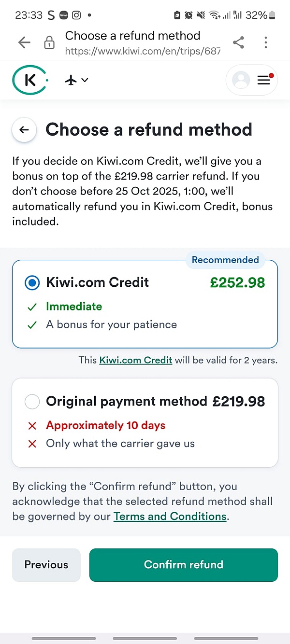Tap the page URL address text
The width and height of the screenshot is (290, 644).
coord(143,51)
